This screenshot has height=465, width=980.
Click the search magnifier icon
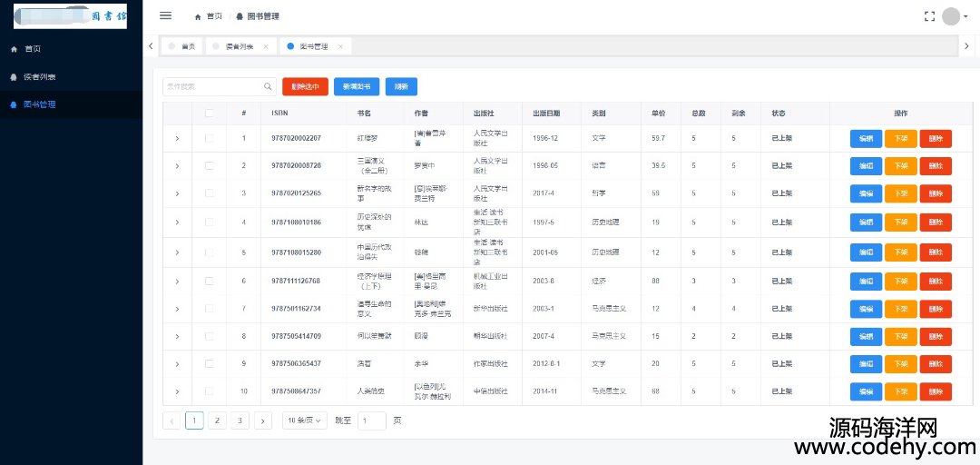coord(269,86)
